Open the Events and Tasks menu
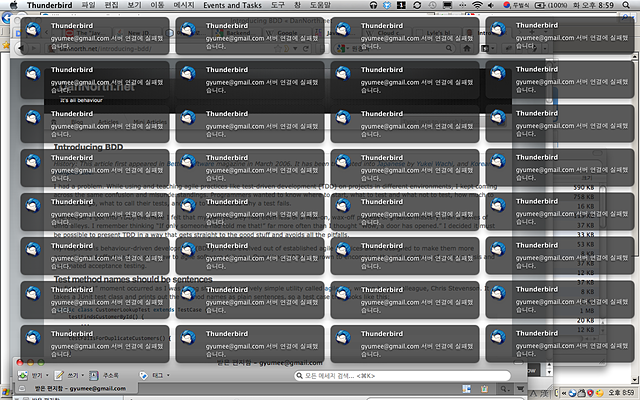The height and width of the screenshot is (400, 640). (x=232, y=5)
